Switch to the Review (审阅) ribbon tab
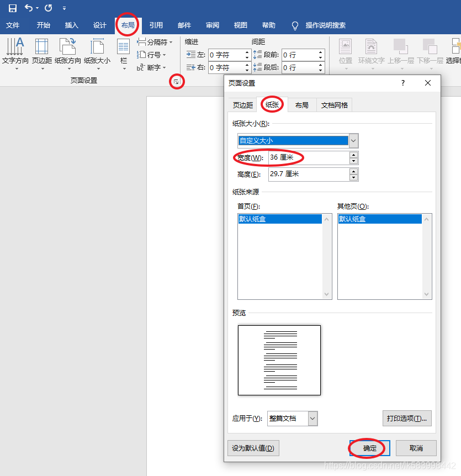 213,25
